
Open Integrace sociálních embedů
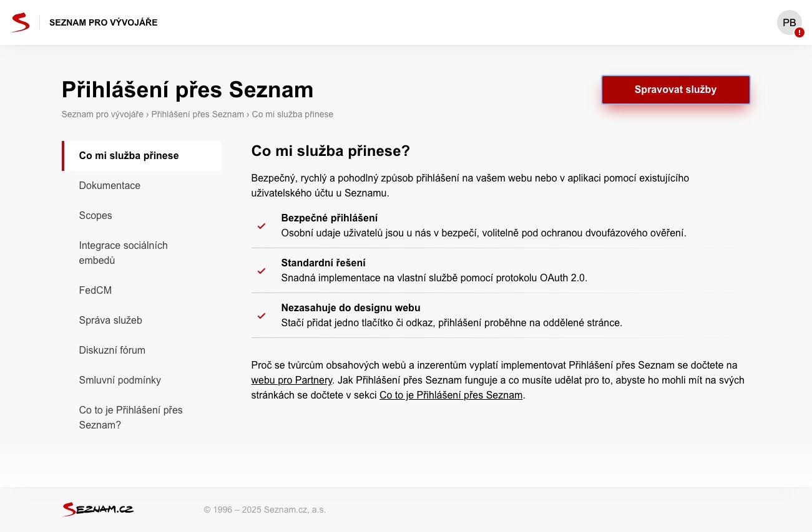tap(142, 253)
